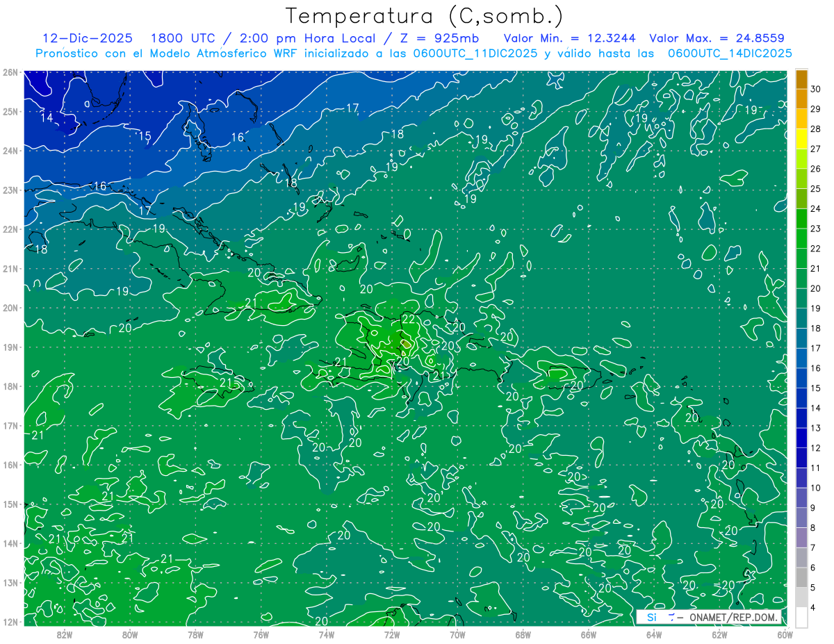This screenshot has height=644, width=834.
Task: Click legend value "10"
Action: click(816, 488)
